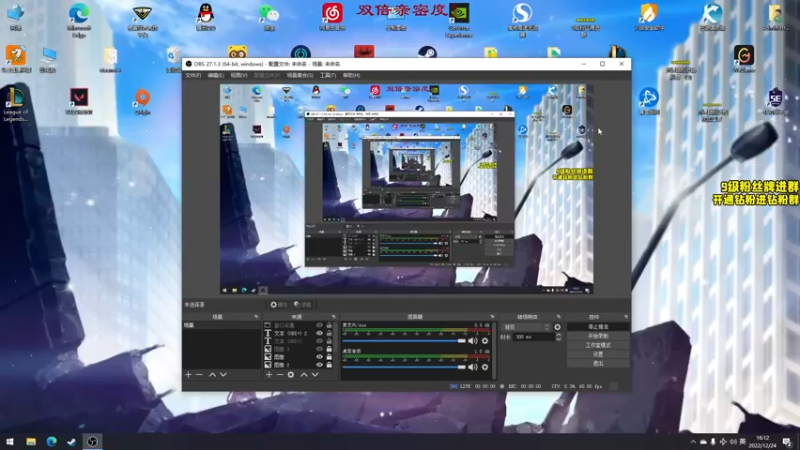The height and width of the screenshot is (450, 800).
Task: Show hidden system tray icons chevron
Action: pyautogui.click(x=693, y=442)
